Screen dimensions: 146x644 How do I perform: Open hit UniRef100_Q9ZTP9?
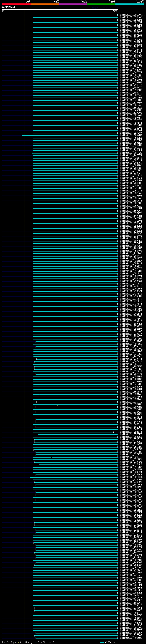(131, 27)
